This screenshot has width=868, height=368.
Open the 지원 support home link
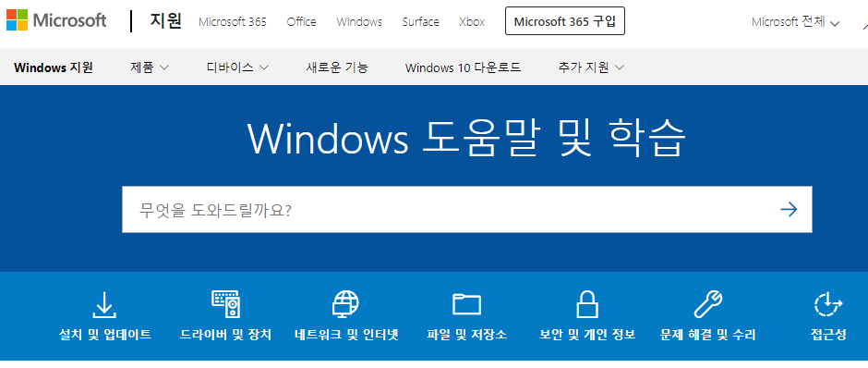coord(165,21)
